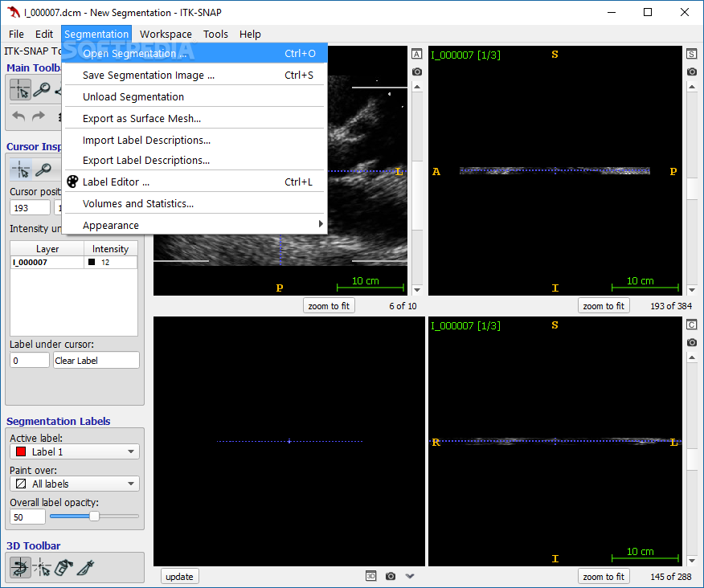
Task: Select the 3D crosshair cursor tool
Action: pos(42,567)
